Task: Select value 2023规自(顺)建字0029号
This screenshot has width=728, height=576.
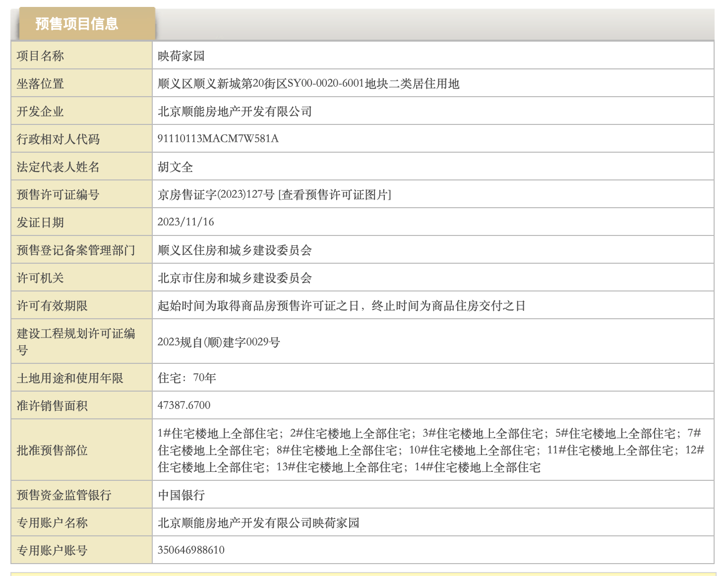Action: click(x=219, y=342)
